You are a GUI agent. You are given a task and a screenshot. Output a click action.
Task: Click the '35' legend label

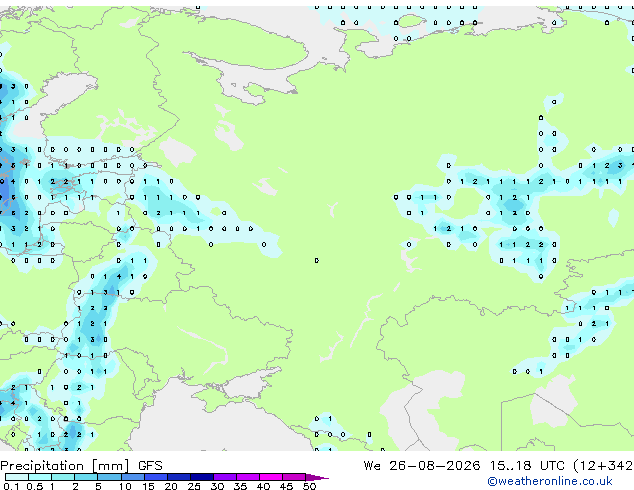pos(240,486)
